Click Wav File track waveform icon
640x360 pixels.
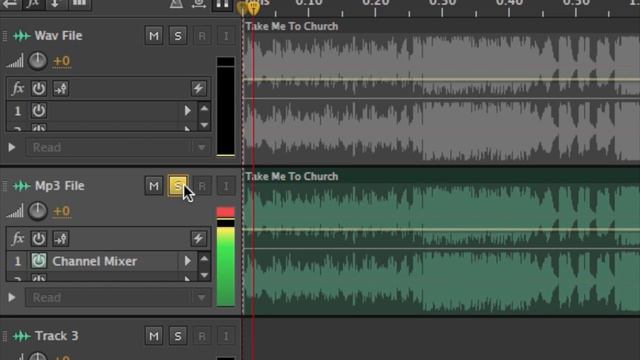click(22, 36)
